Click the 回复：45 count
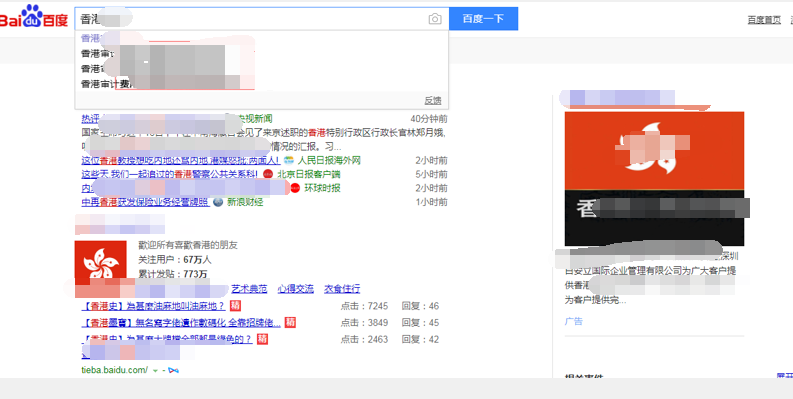 coord(420,323)
